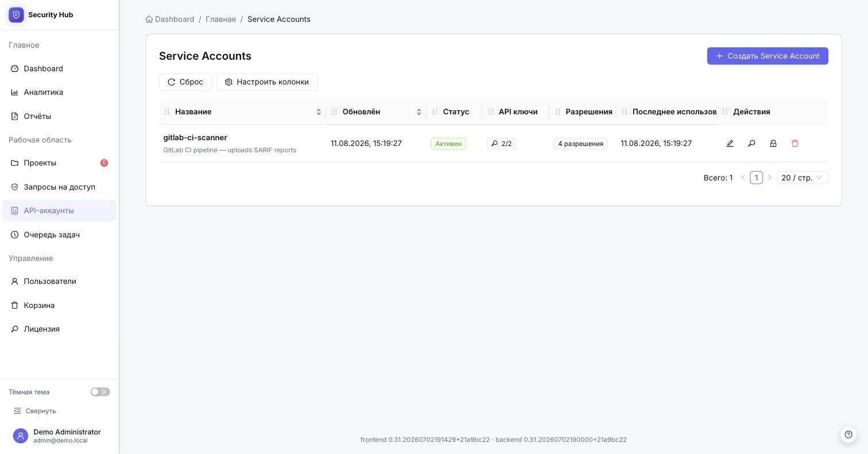Click the Создать Service Account button
Screen dimensions: 868x454
[x=768, y=56]
